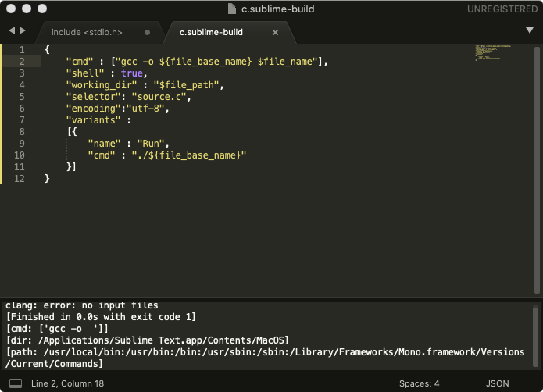The width and height of the screenshot is (543, 392).
Task: Click the document icon in the title bar
Action: (x=232, y=9)
